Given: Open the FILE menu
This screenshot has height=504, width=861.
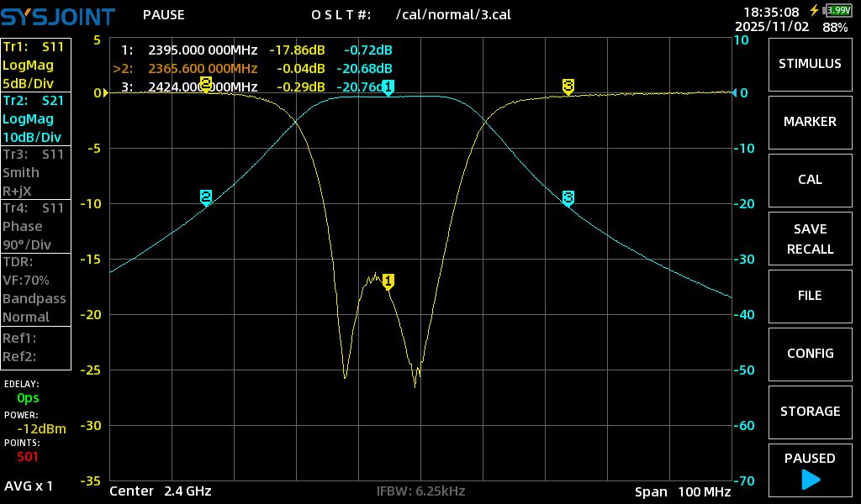Looking at the screenshot, I should [x=809, y=296].
